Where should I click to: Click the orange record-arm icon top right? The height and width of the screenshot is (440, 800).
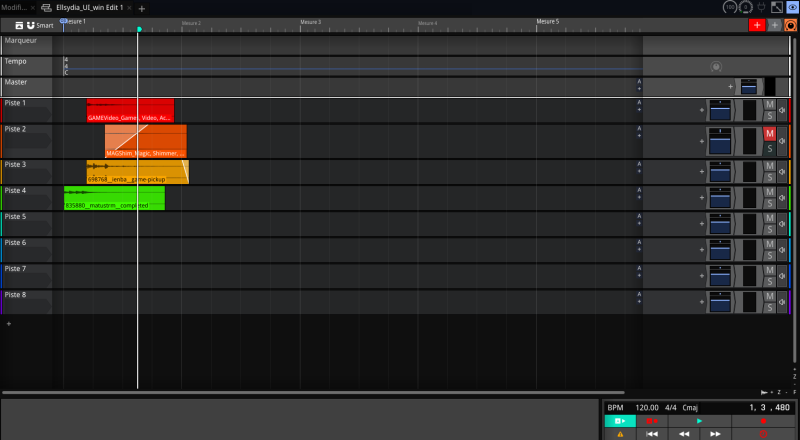pyautogui.click(x=790, y=25)
